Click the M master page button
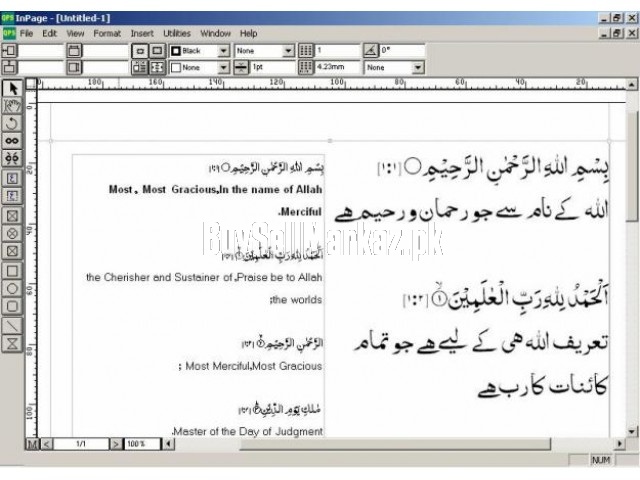Viewport: 640px width, 480px height. [31, 443]
